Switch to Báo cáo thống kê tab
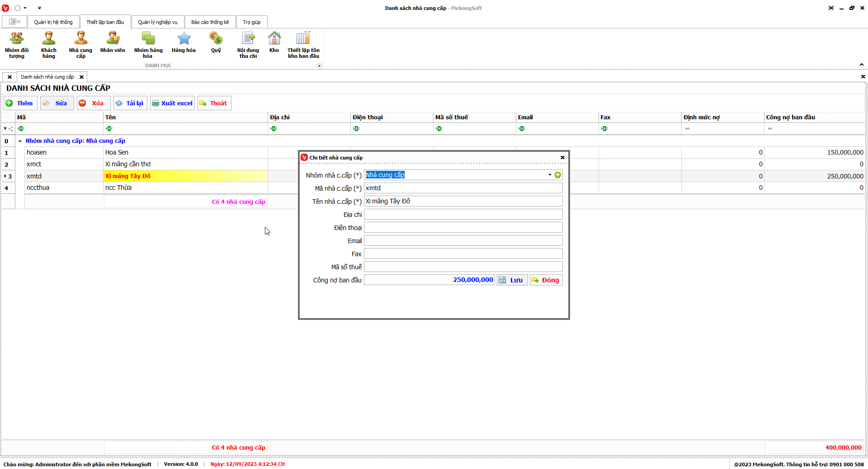Viewport: 868px width, 469px height. point(210,22)
